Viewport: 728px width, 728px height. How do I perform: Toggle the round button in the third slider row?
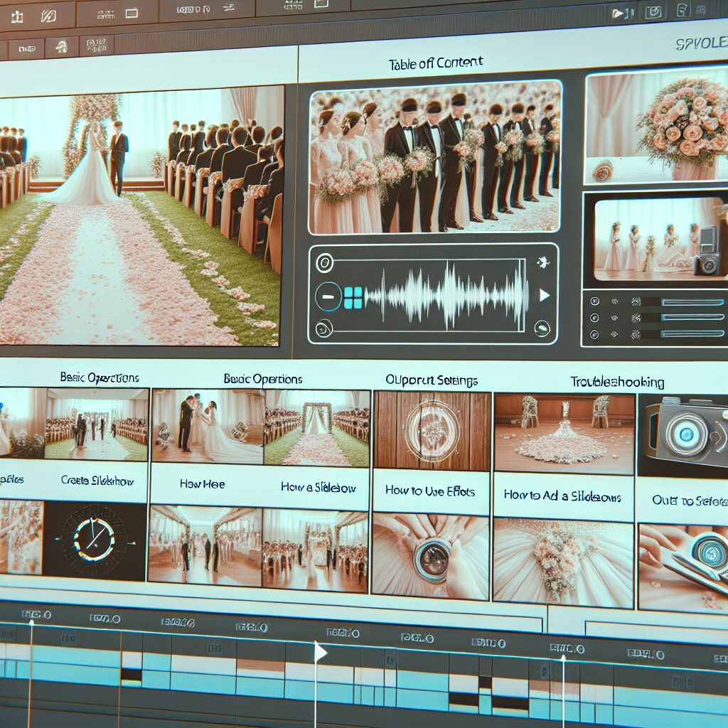(594, 334)
